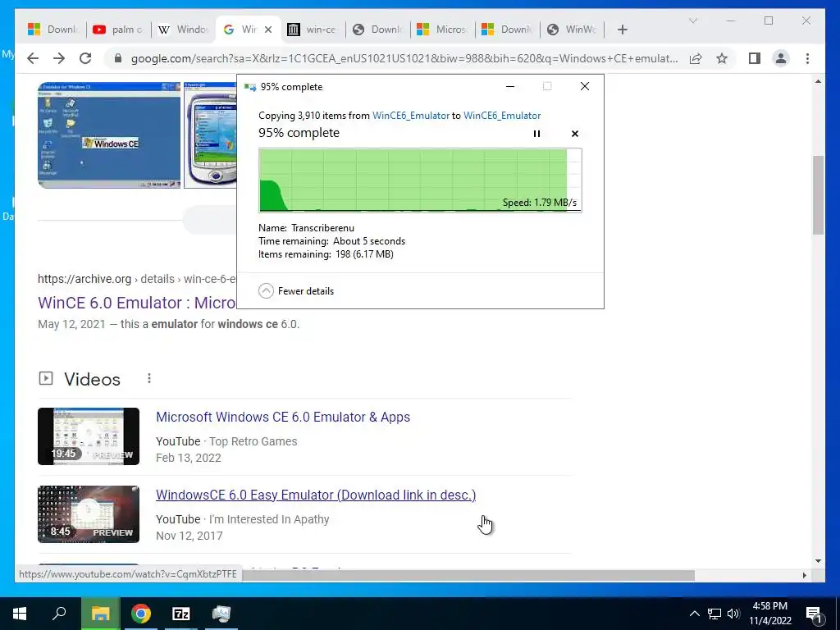This screenshot has width=840, height=630.
Task: Open the Pocket PC device image thumbnail
Action: click(x=210, y=135)
